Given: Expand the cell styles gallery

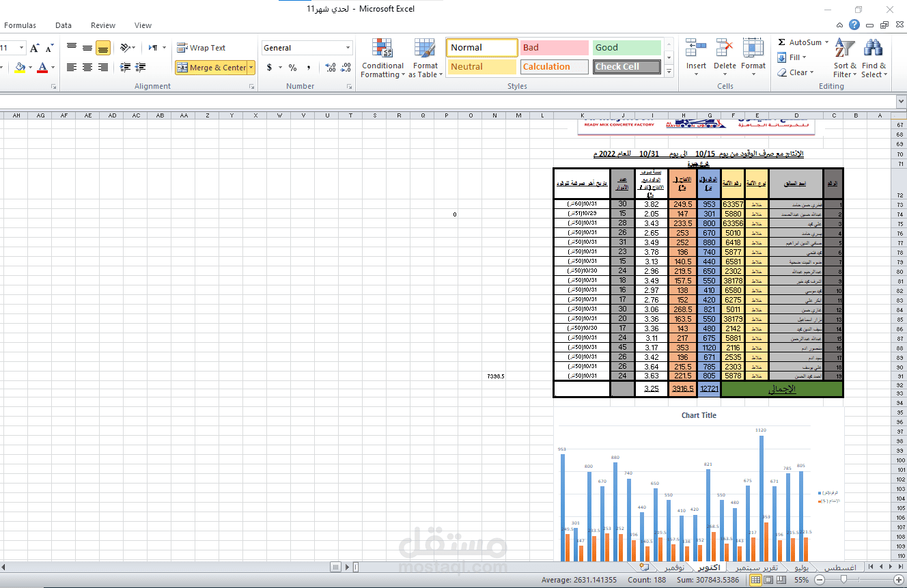Looking at the screenshot, I should (x=669, y=70).
